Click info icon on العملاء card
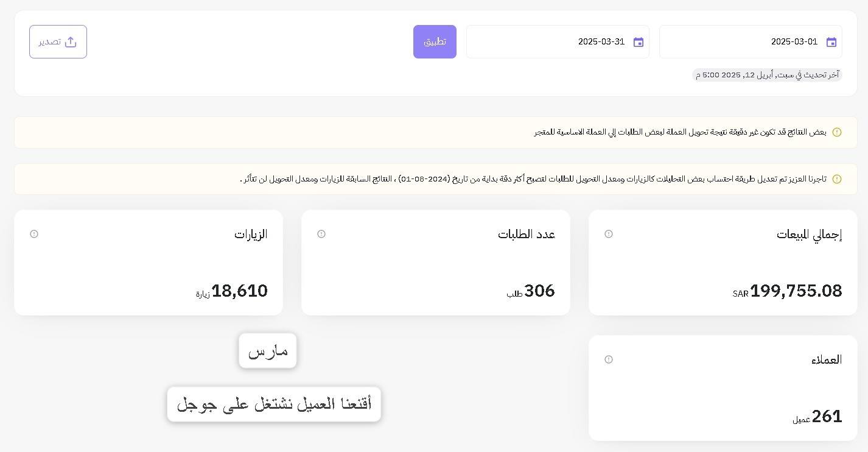Image resolution: width=868 pixels, height=452 pixels. [609, 359]
